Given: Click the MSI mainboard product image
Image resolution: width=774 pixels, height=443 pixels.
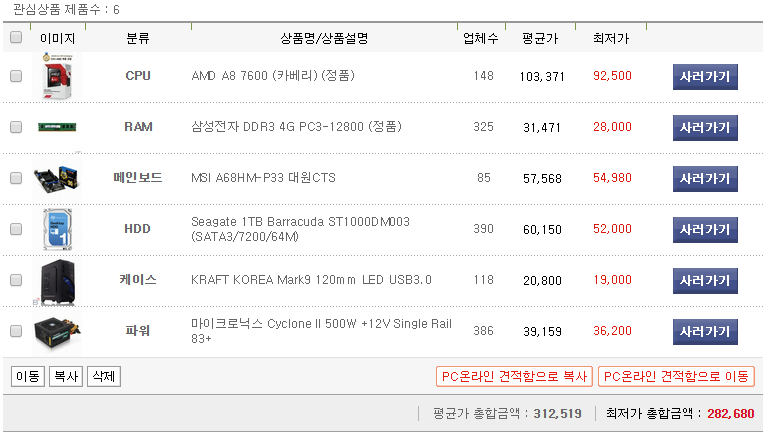Looking at the screenshot, I should click(58, 178).
